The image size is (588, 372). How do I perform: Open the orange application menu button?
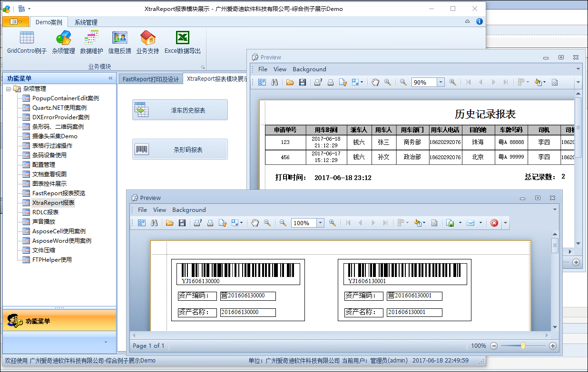click(x=15, y=22)
